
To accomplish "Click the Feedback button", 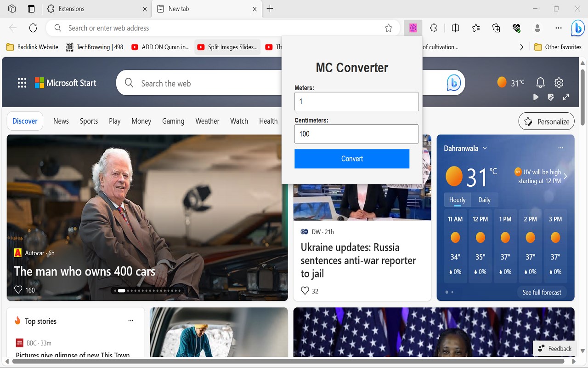I will point(554,349).
